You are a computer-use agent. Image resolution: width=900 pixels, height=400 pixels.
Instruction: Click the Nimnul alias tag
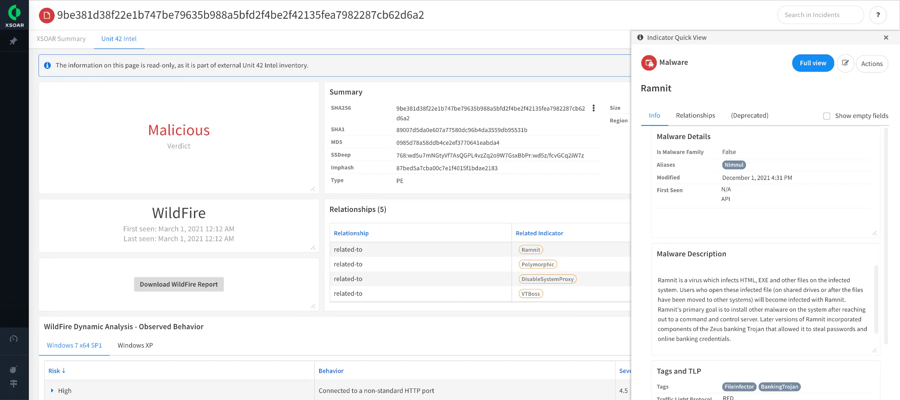734,165
